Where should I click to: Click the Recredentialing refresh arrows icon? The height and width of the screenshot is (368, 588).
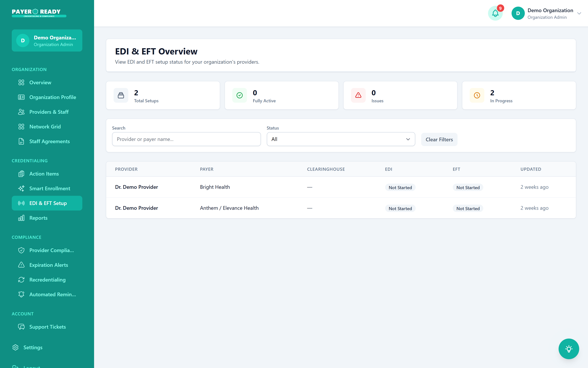21,280
